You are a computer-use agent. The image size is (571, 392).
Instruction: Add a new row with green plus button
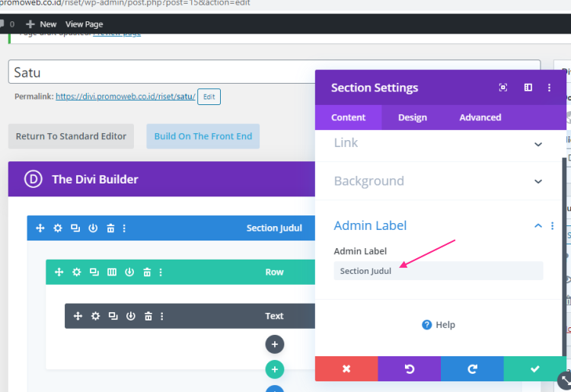click(275, 369)
